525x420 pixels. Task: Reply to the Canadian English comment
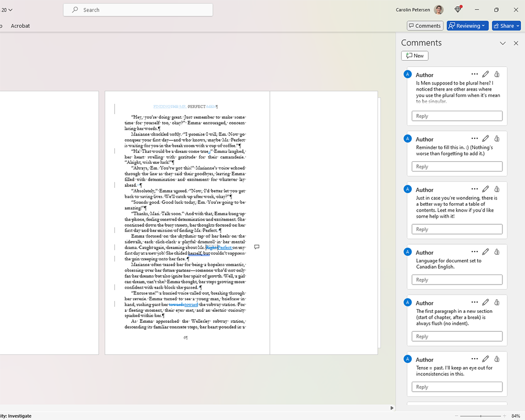pos(457,280)
